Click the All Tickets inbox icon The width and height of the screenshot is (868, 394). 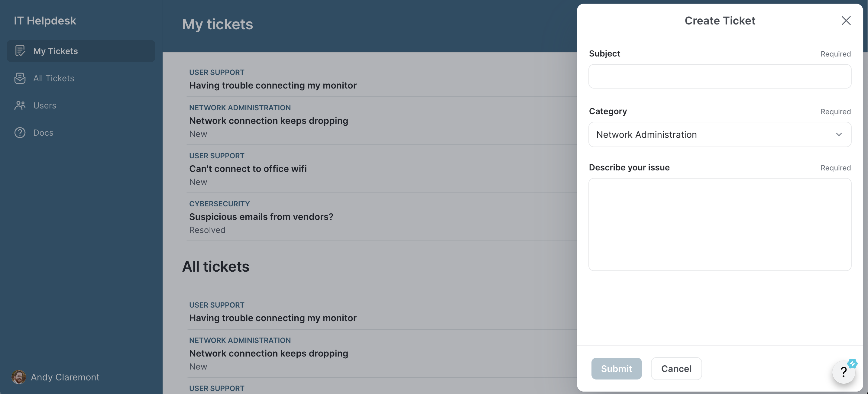[x=20, y=78]
